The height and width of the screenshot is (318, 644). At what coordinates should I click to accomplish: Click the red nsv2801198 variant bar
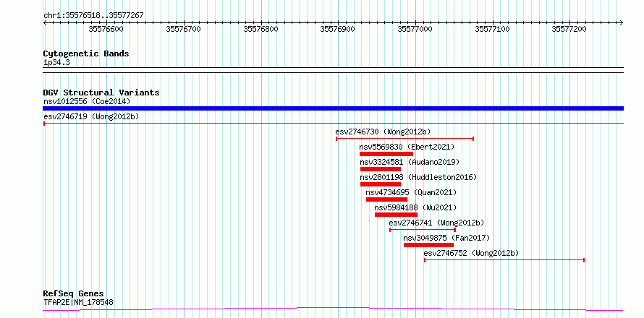pos(381,184)
